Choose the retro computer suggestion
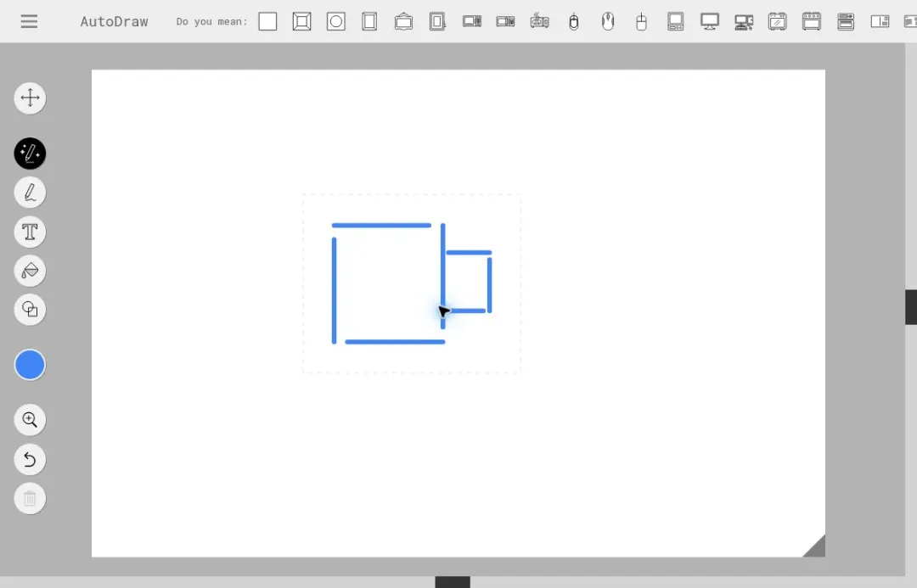917x588 pixels. pos(676,21)
